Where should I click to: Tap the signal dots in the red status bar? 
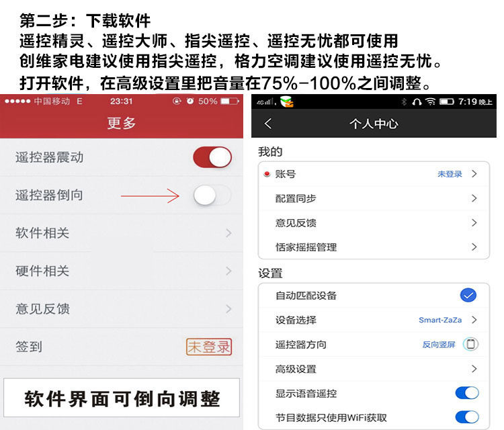(x=17, y=101)
